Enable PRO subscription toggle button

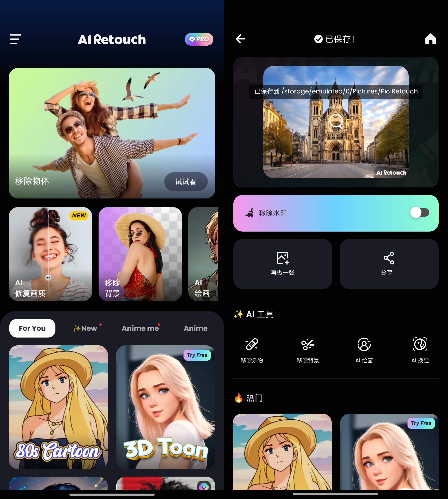pos(198,39)
